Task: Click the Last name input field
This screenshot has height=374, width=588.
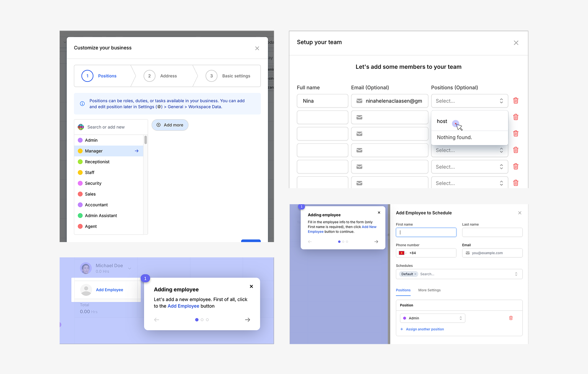Action: [492, 232]
